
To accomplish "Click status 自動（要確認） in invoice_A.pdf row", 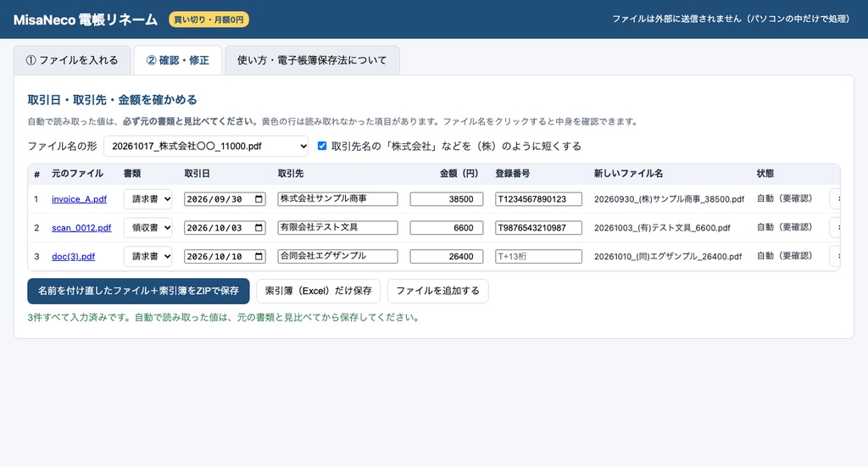I will point(784,198).
